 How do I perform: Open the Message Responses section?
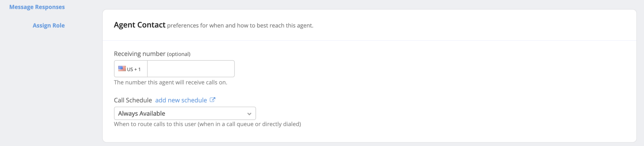[x=37, y=7]
